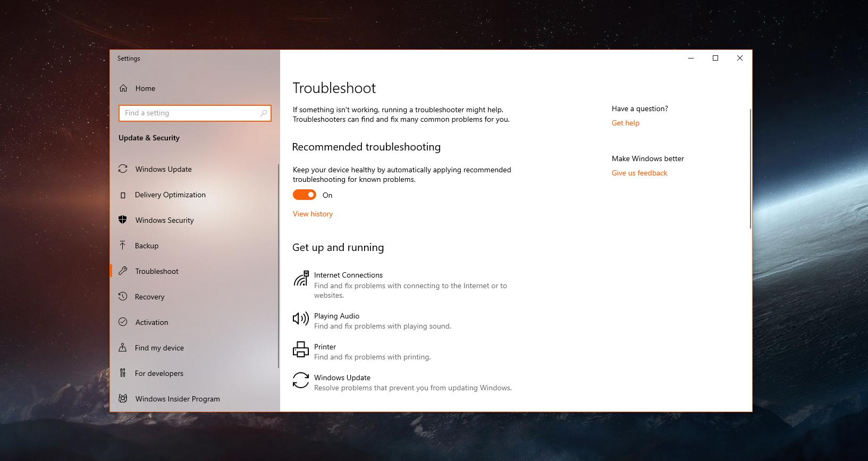Open For developers settings page

tap(159, 373)
